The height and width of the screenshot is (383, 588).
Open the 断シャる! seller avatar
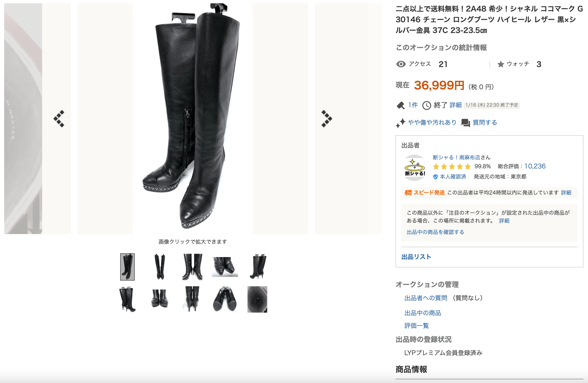coord(415,168)
